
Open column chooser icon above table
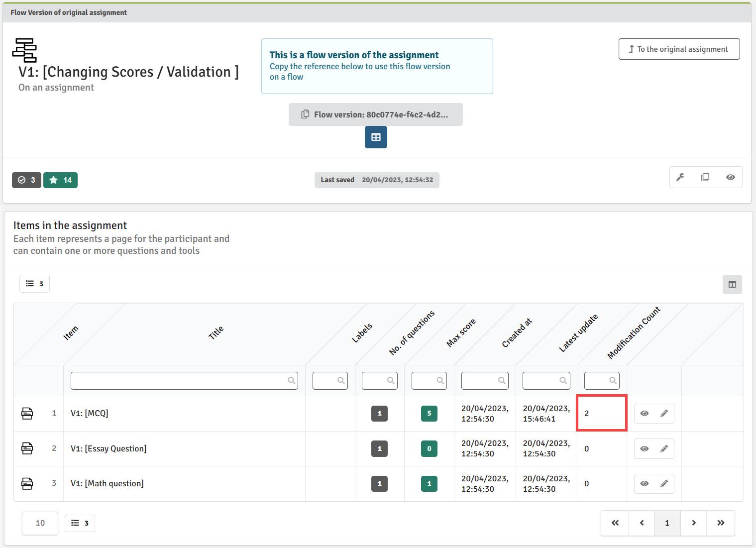point(732,285)
